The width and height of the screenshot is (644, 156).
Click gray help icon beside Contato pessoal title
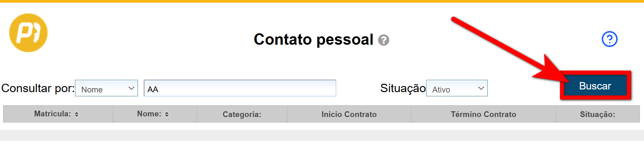pos(383,40)
